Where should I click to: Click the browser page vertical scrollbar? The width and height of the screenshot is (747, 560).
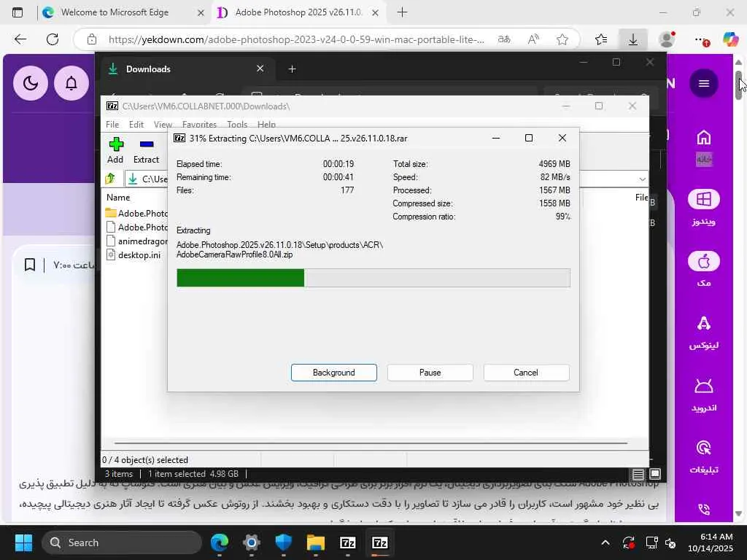(x=738, y=85)
